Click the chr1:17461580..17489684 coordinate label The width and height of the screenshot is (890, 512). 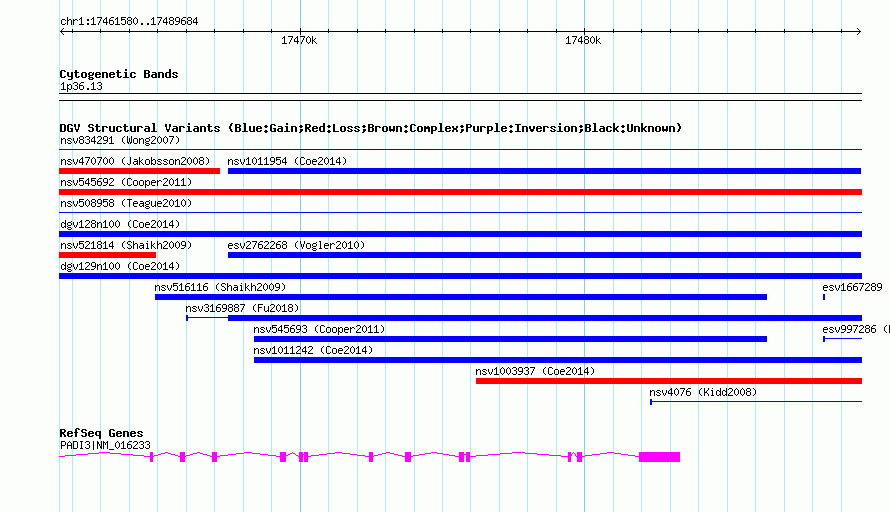click(129, 22)
